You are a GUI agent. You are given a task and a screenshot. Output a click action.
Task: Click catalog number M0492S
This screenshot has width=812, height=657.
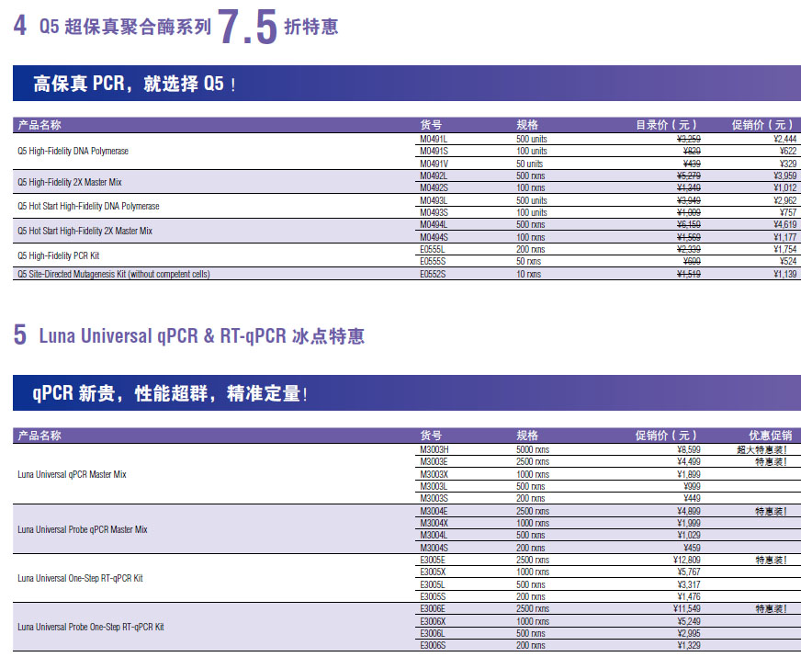434,188
